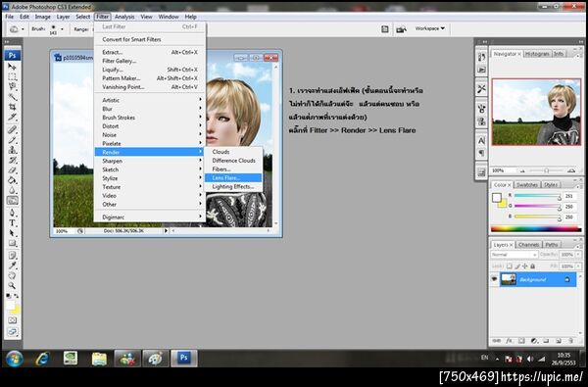
Task: Open the Workspace dropdown
Action: coord(430,28)
